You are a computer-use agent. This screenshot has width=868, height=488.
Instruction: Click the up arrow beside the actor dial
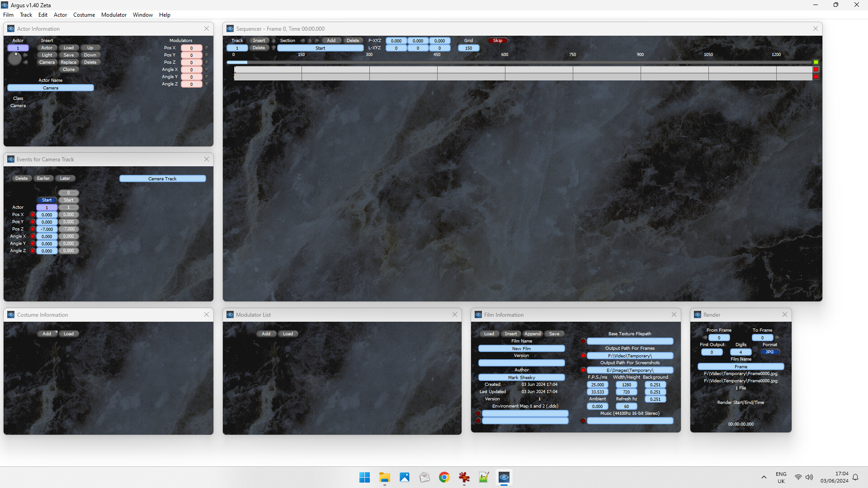25,54
